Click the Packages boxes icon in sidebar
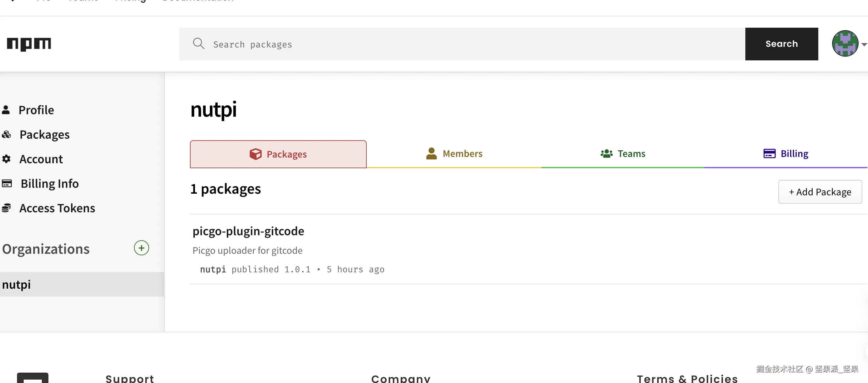Screen dimensions: 868x383 point(6,134)
